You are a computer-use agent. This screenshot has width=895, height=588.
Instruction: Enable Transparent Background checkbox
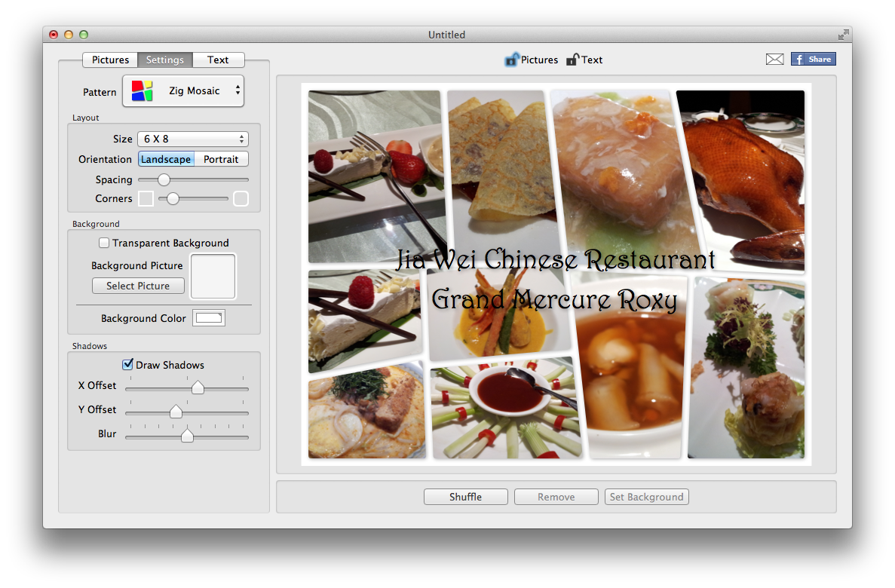click(104, 243)
